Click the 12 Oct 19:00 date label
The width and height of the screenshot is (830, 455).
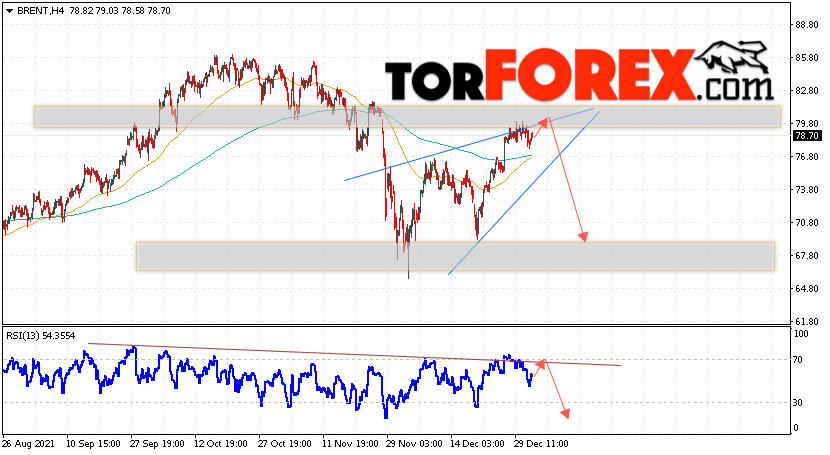pos(221,443)
